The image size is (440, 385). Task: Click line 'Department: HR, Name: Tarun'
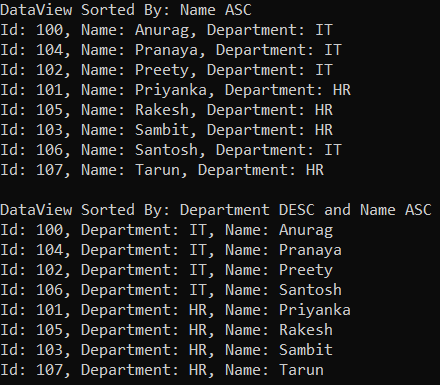click(x=162, y=370)
